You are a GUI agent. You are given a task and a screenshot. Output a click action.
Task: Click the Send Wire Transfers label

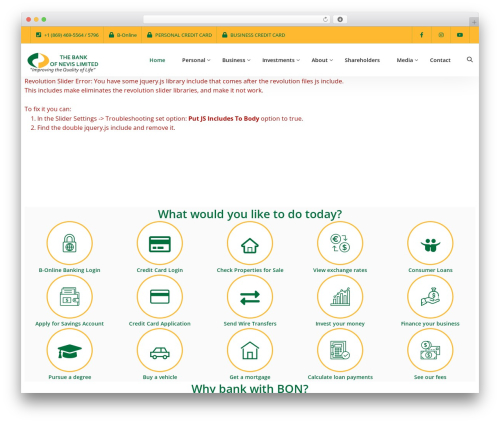tap(250, 323)
